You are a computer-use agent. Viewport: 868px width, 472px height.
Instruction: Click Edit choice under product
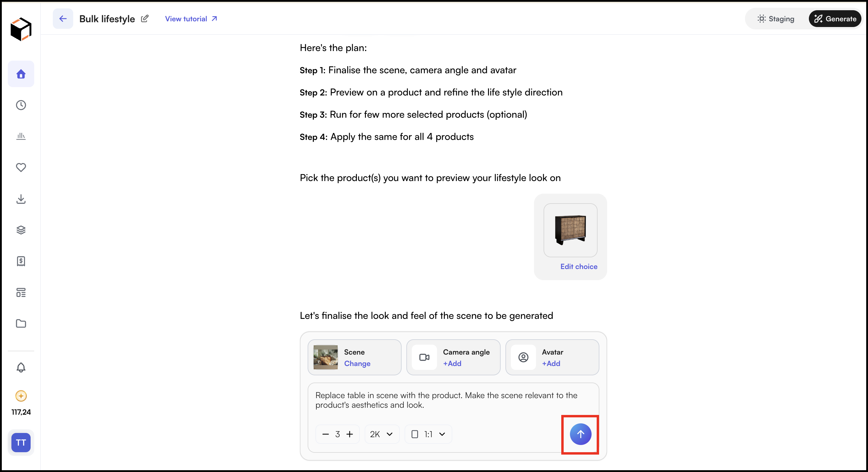coord(579,267)
